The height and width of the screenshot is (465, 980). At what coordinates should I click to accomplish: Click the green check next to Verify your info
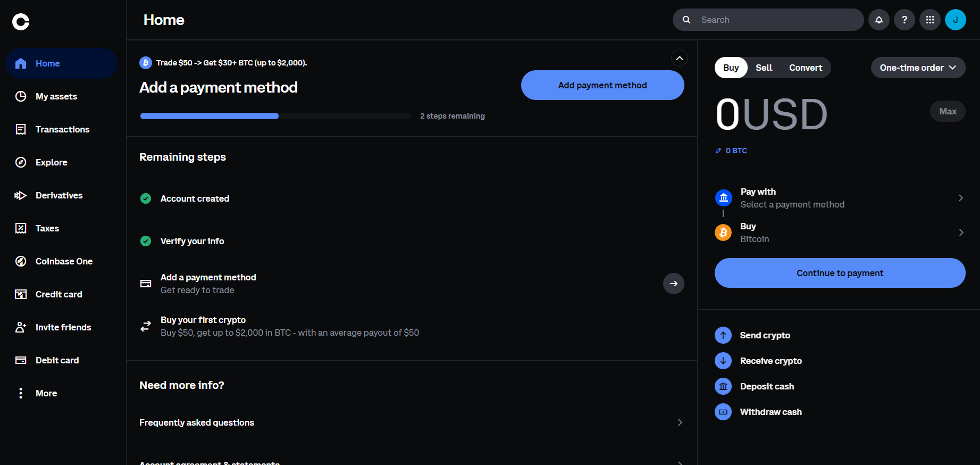(x=146, y=241)
